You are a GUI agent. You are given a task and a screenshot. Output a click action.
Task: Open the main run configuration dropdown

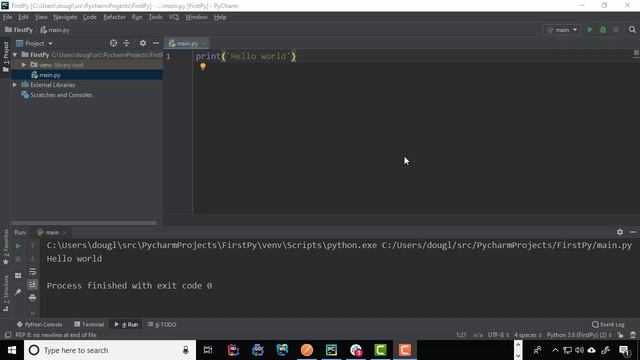click(562, 30)
